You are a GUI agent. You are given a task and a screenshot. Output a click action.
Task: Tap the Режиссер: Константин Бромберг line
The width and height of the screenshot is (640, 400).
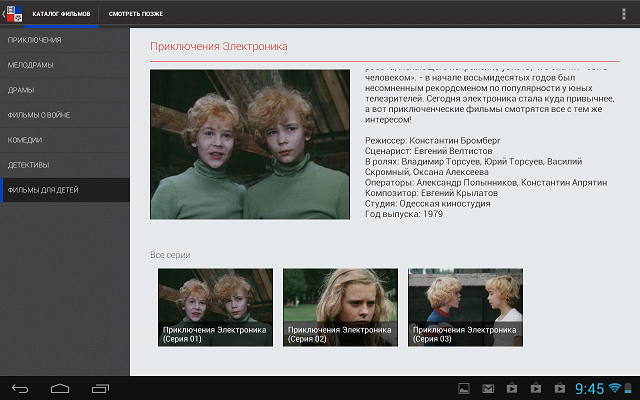(x=433, y=140)
